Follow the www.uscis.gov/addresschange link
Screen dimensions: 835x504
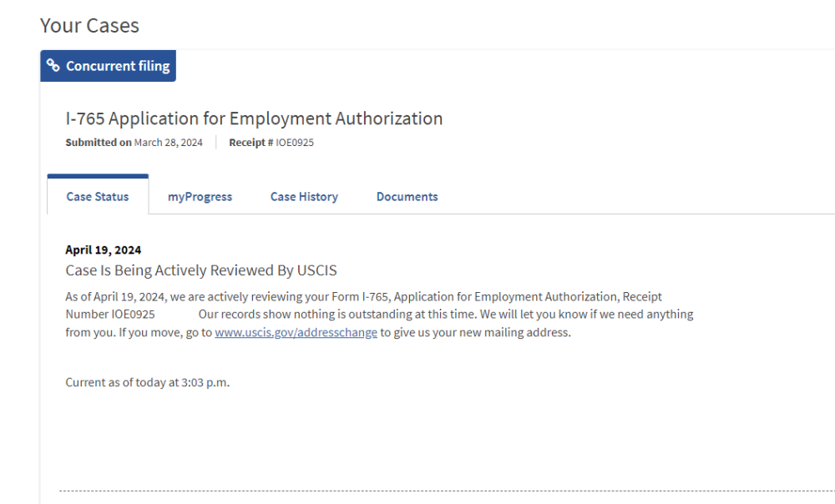[x=296, y=332]
